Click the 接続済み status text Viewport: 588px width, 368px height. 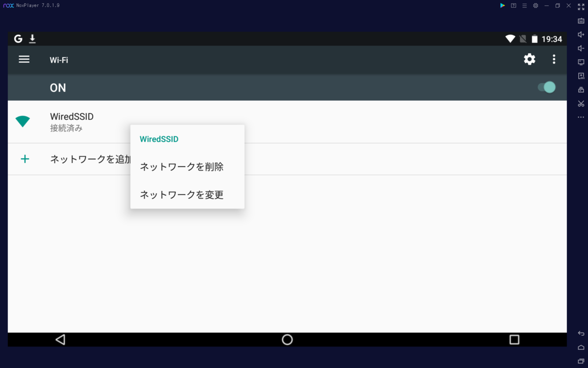pyautogui.click(x=66, y=129)
